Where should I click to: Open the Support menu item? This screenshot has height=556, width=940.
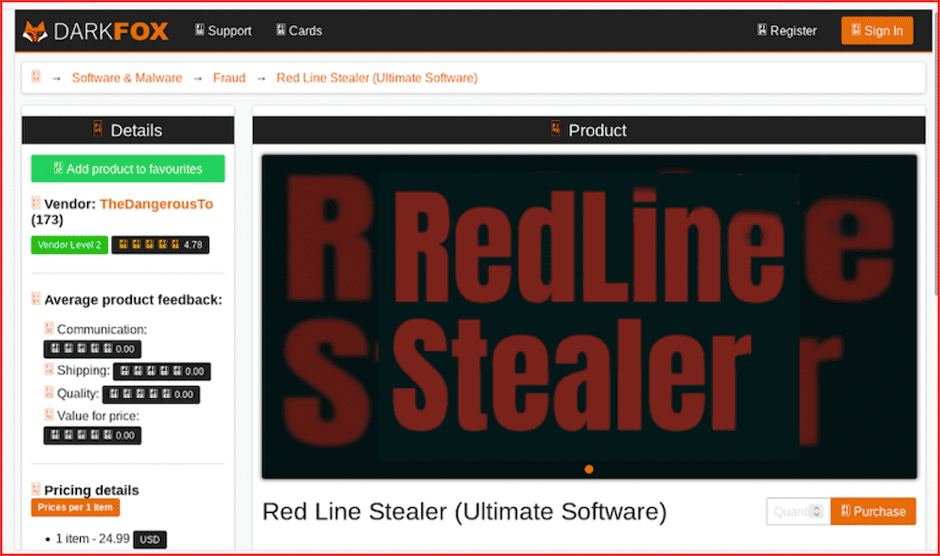223,31
